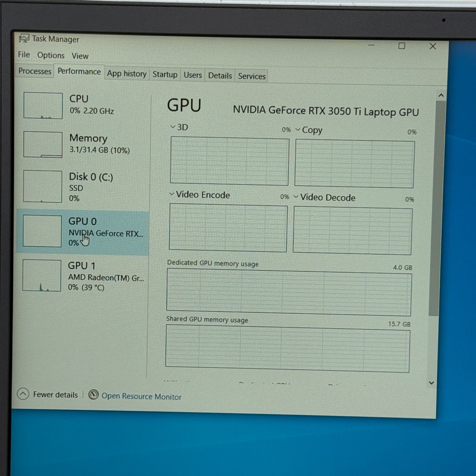The height and width of the screenshot is (476, 476).
Task: Open the View menu
Action: click(80, 56)
